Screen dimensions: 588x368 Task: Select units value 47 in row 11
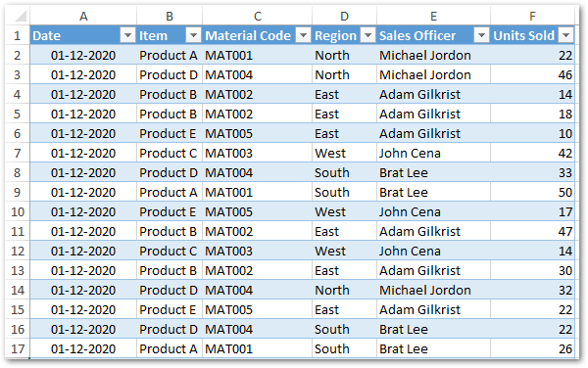click(x=532, y=231)
